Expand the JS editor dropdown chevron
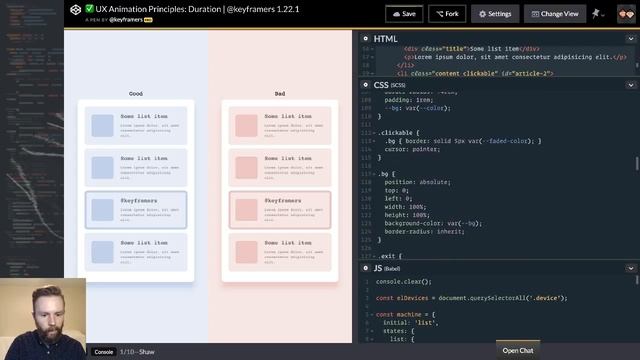This screenshot has width=640, height=360. tap(631, 269)
